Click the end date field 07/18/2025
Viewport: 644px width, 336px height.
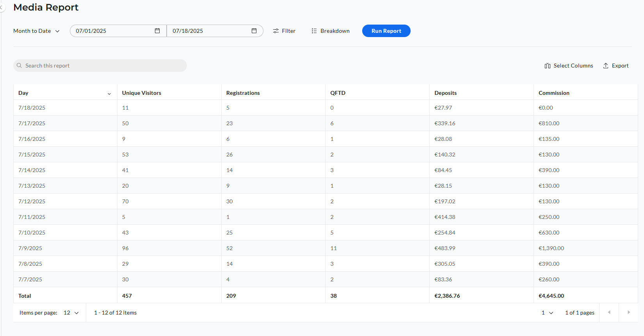coord(215,31)
